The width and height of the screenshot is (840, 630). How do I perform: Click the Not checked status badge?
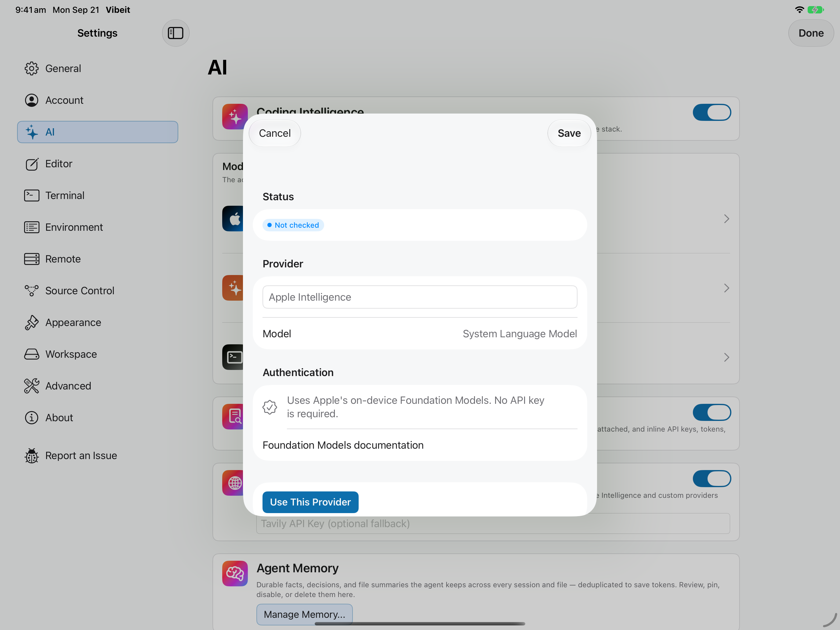(x=293, y=225)
